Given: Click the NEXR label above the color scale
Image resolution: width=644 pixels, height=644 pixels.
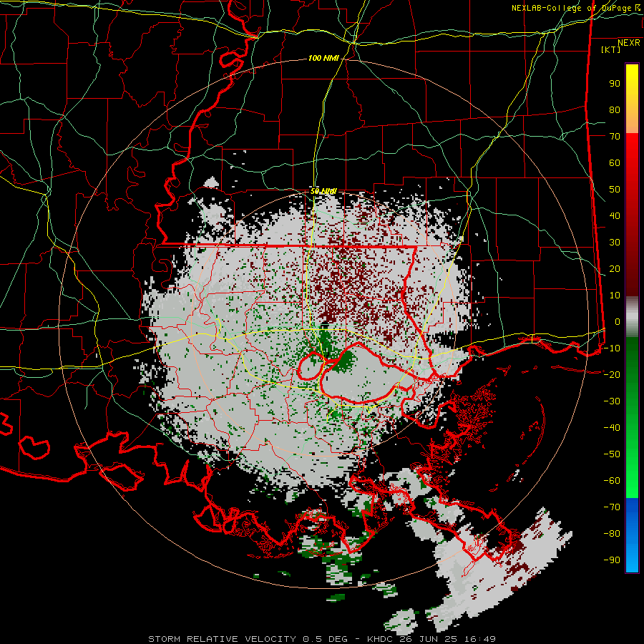Looking at the screenshot, I should [628, 43].
